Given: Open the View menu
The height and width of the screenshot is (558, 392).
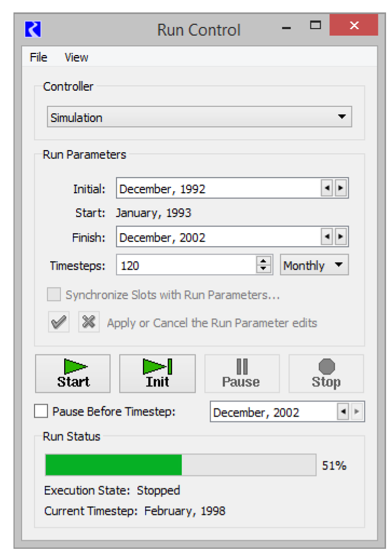Looking at the screenshot, I should tap(76, 57).
